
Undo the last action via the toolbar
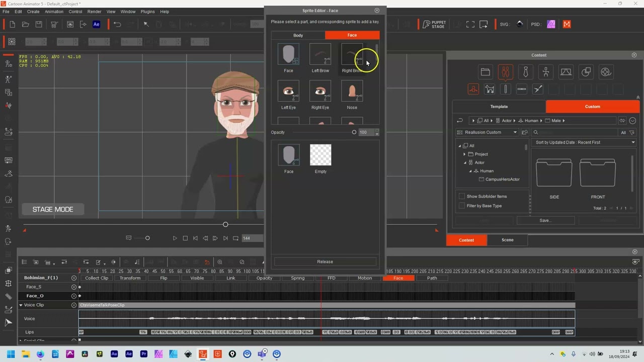click(117, 24)
